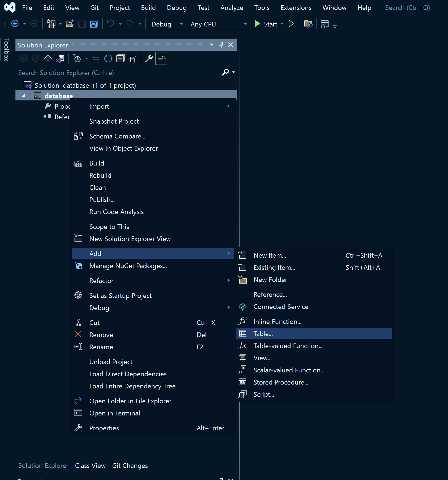Click the Show All Files icon
Viewport: 448px width, 480px height.
133,59
